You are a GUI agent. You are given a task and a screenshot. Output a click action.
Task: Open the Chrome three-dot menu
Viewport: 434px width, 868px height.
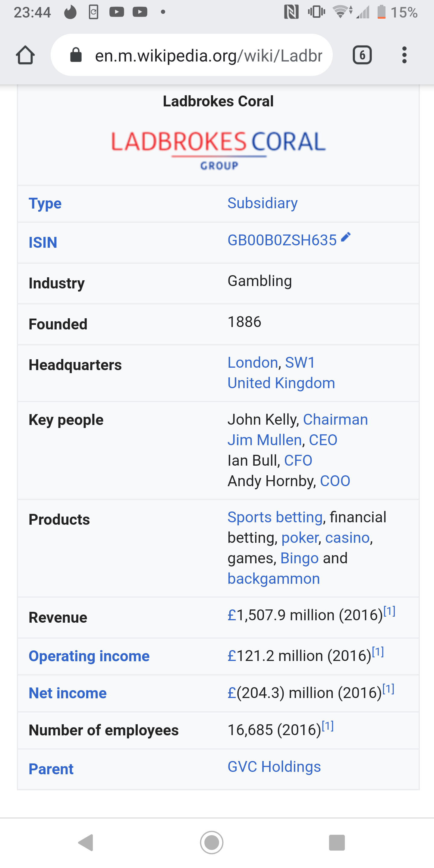pos(404,55)
